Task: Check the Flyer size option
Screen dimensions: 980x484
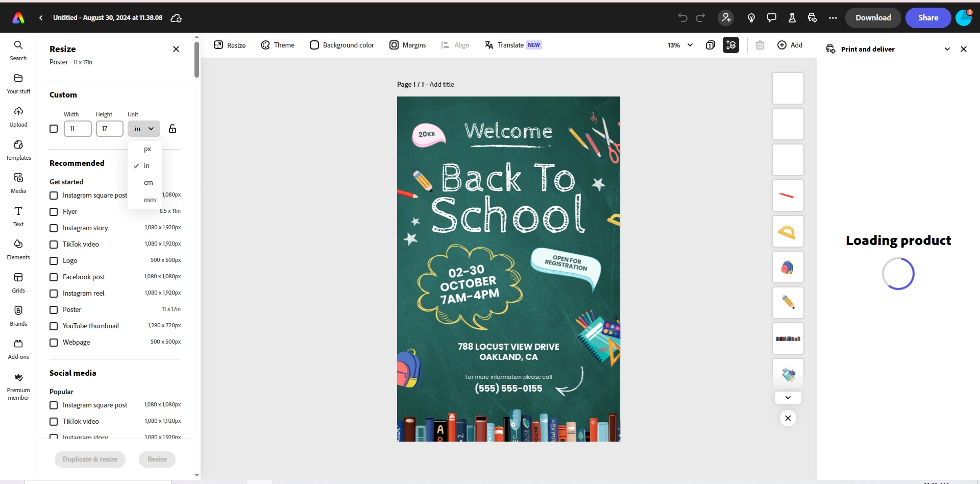Action: [x=54, y=212]
